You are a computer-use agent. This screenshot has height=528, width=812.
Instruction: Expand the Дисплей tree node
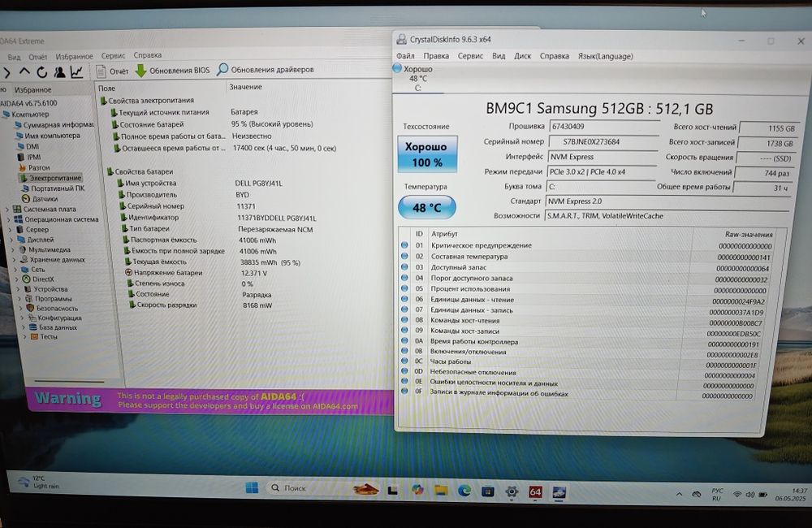point(11,240)
